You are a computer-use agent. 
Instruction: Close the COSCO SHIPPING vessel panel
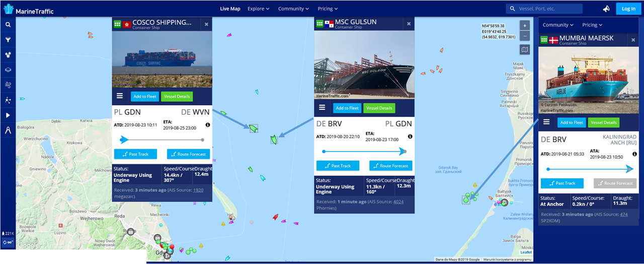[x=206, y=24]
